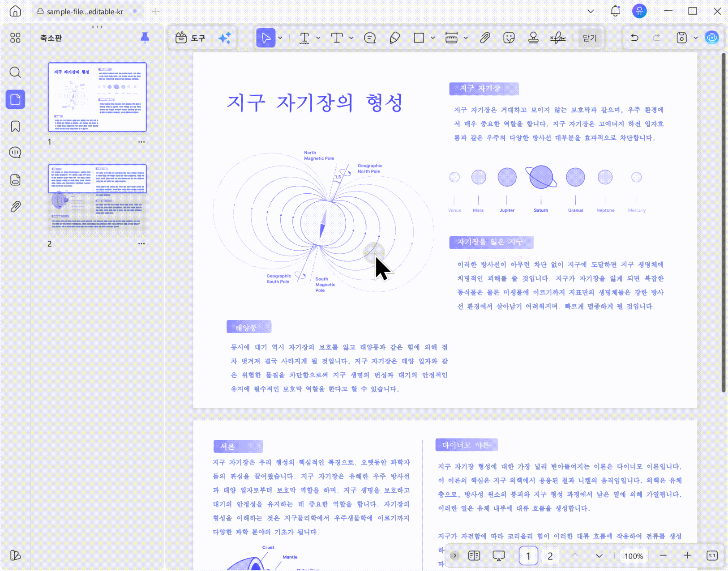Redo the last action
This screenshot has height=571, width=728.
tap(656, 38)
